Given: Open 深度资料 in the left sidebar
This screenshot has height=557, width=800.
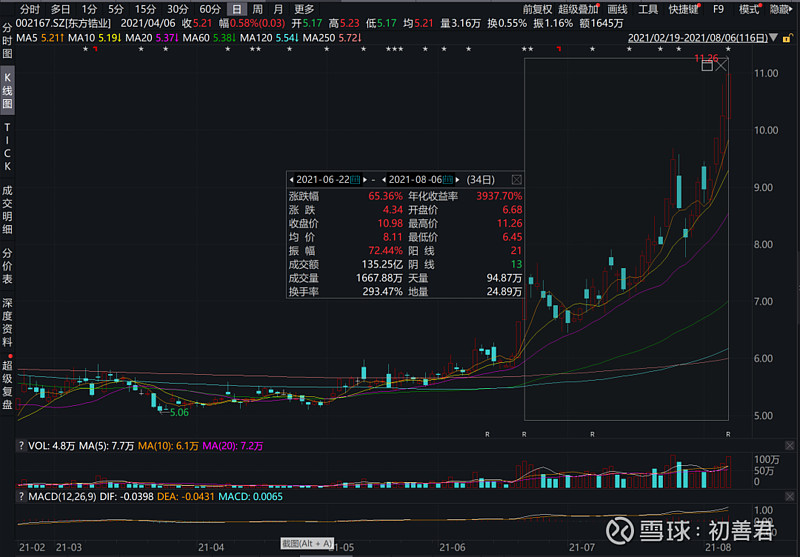Looking at the screenshot, I should pyautogui.click(x=7, y=322).
